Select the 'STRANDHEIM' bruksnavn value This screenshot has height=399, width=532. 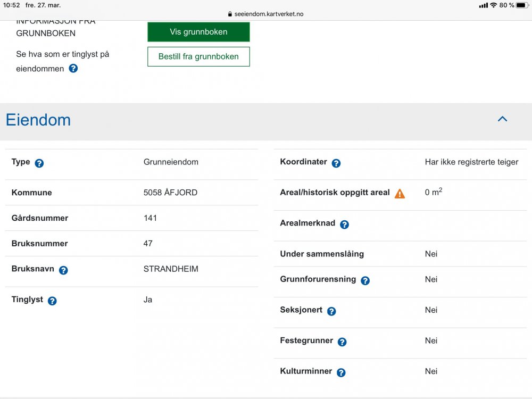point(171,269)
